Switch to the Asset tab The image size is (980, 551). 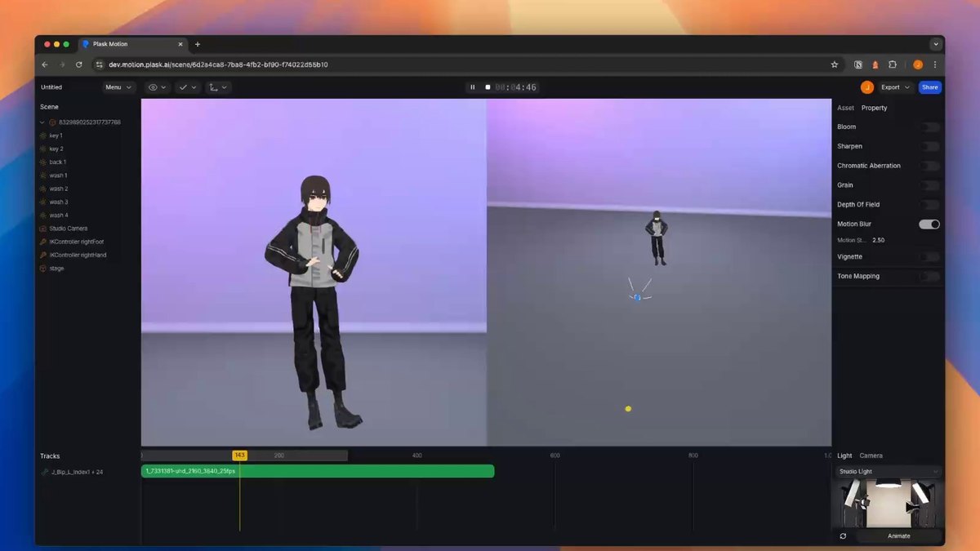click(845, 108)
